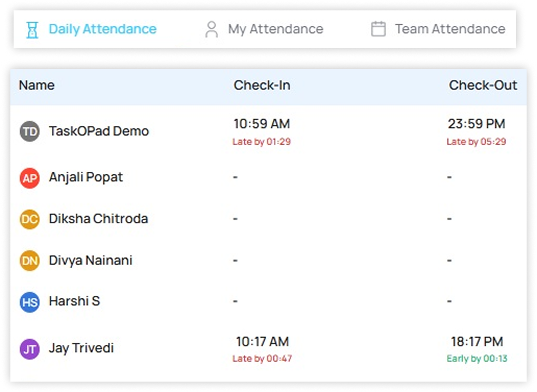
Task: Click the Check-In column header
Action: [262, 85]
